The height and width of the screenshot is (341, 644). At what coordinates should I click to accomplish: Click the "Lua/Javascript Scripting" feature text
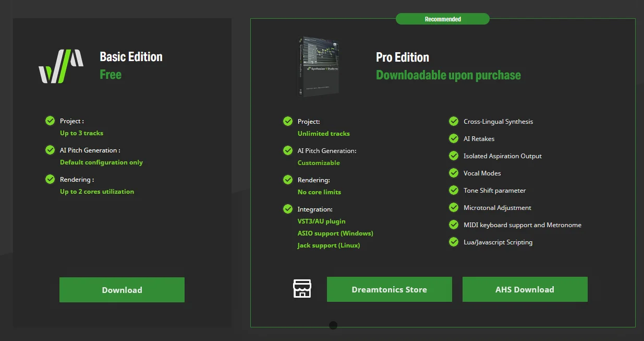click(x=498, y=242)
